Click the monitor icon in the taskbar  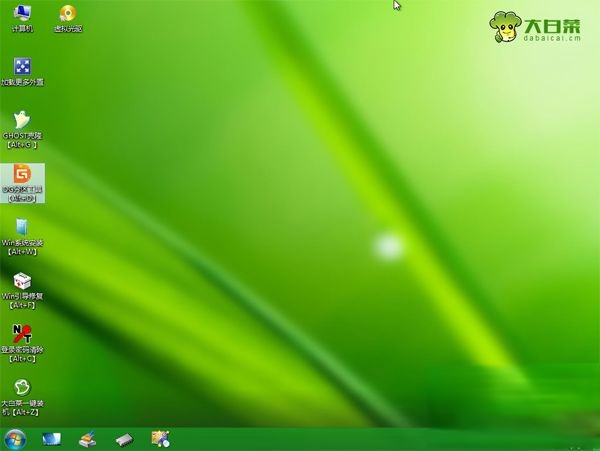pyautogui.click(x=51, y=439)
